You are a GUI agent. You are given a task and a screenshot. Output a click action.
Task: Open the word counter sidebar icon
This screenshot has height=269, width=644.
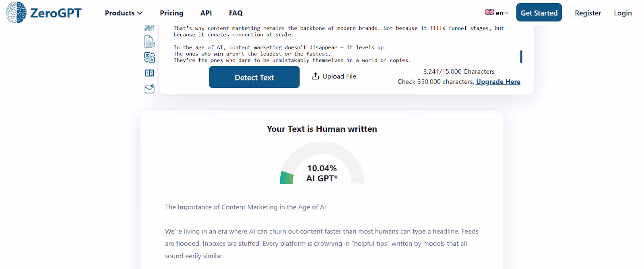[x=149, y=73]
